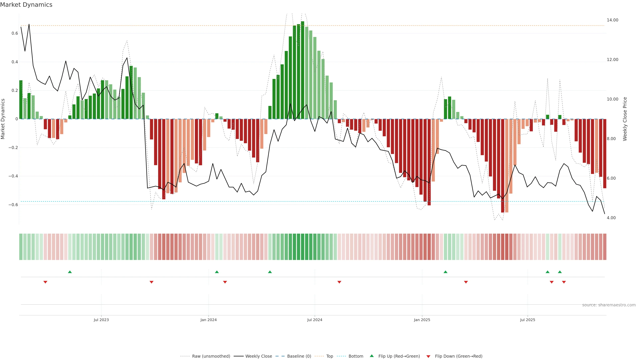Click the Weekly Close Price axis title
Viewport: 644px width, 362px height.
[x=625, y=119]
